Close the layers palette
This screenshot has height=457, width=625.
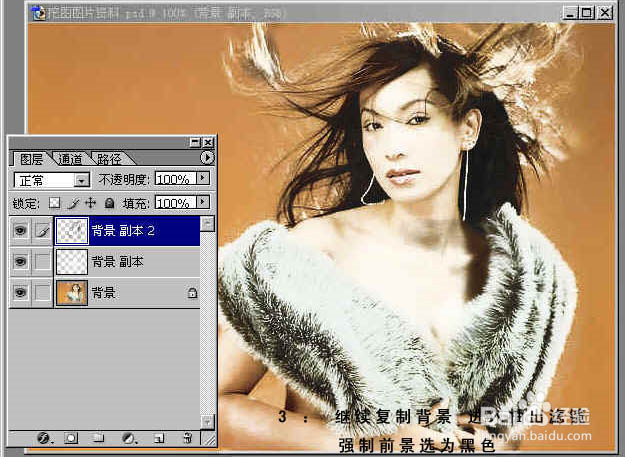[x=208, y=142]
